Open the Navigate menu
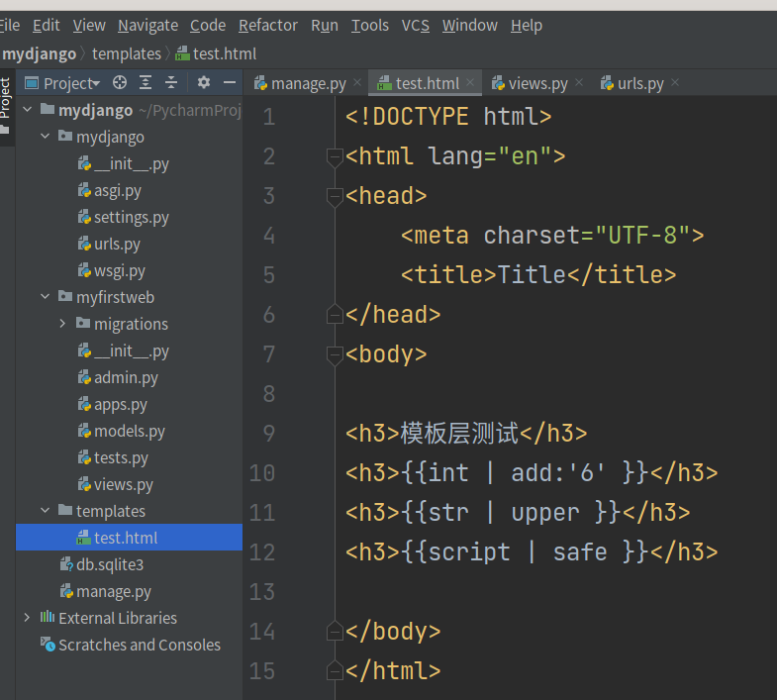 click(x=148, y=26)
